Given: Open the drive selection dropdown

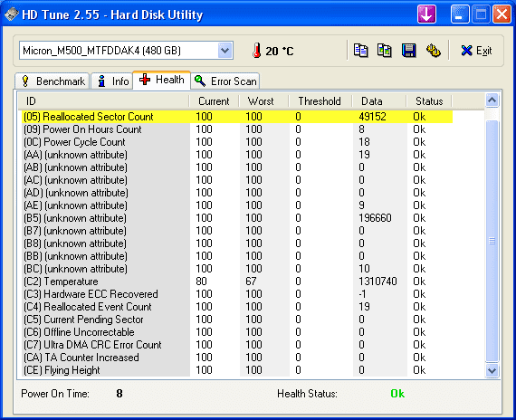Looking at the screenshot, I should point(225,51).
